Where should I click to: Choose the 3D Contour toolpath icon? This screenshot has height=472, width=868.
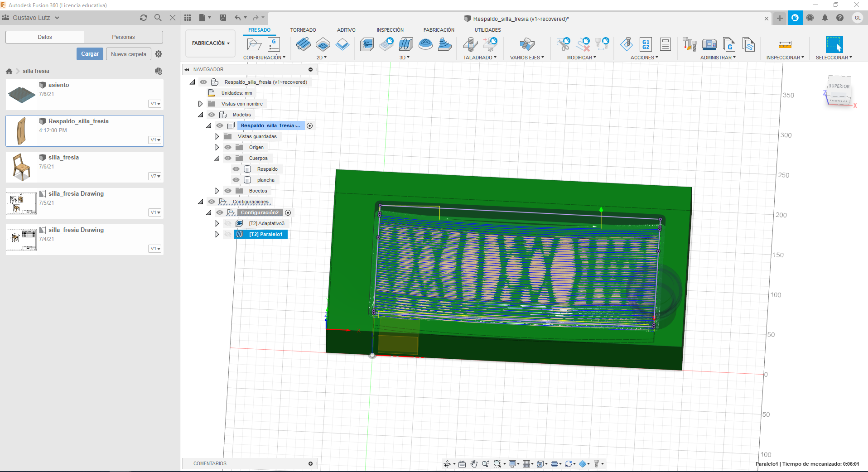coord(425,44)
